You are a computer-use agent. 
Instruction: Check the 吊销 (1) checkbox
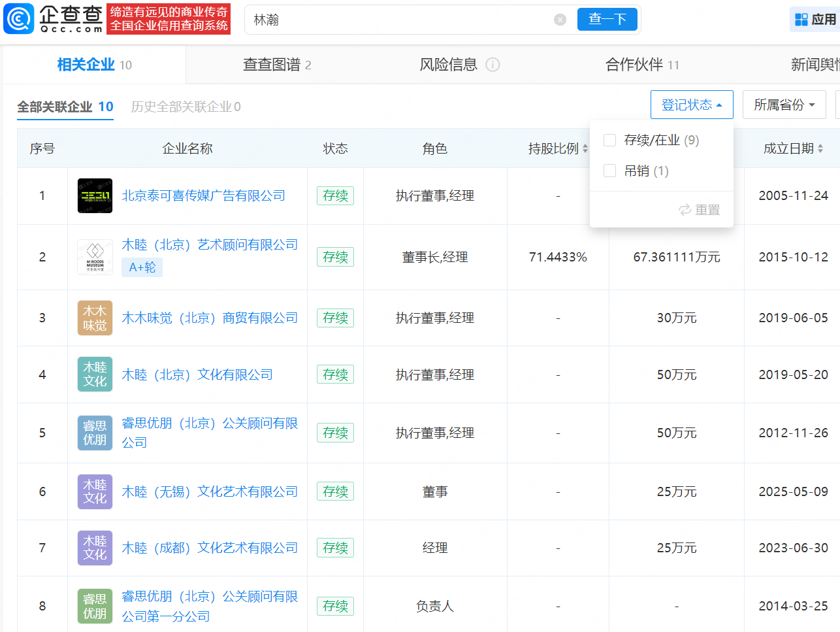[610, 171]
